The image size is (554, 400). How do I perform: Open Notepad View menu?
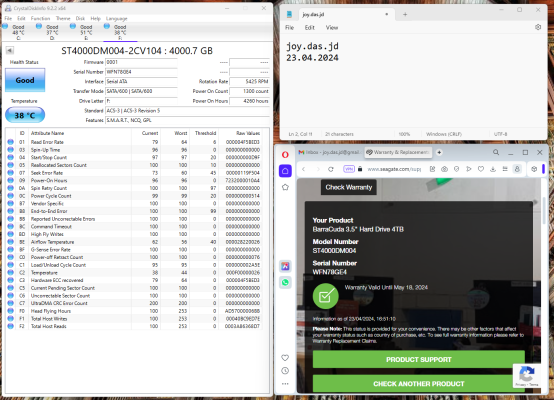[332, 28]
